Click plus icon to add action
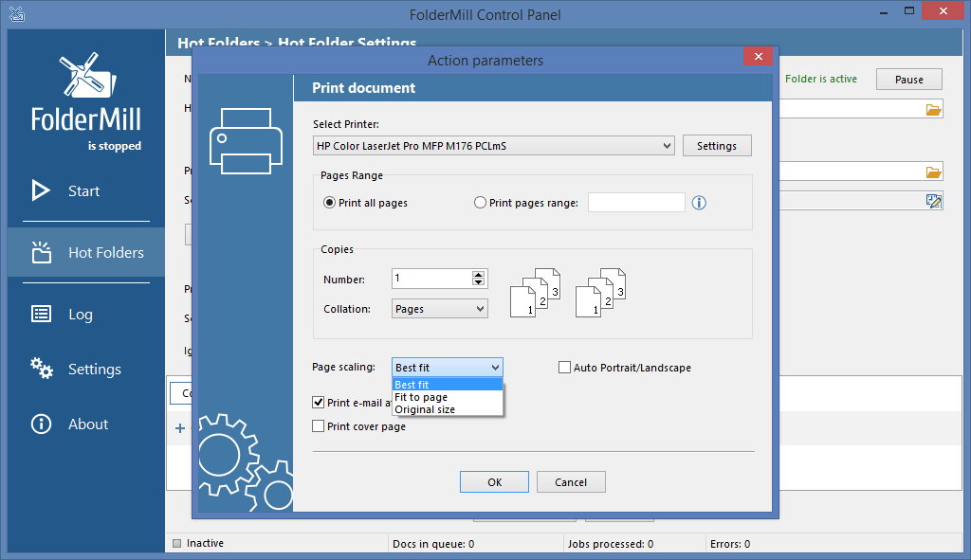The image size is (971, 560). 180,428
